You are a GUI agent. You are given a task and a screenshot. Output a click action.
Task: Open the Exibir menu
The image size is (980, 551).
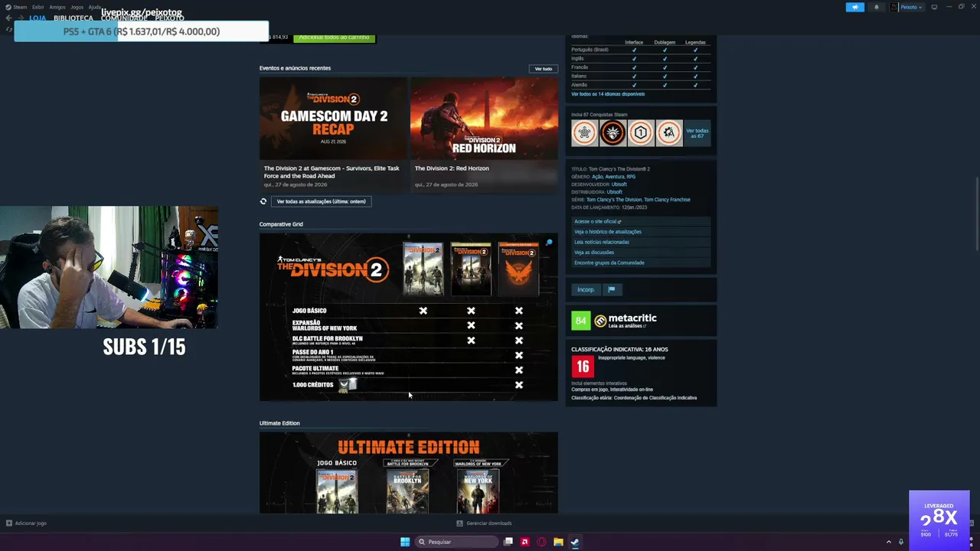(x=38, y=7)
